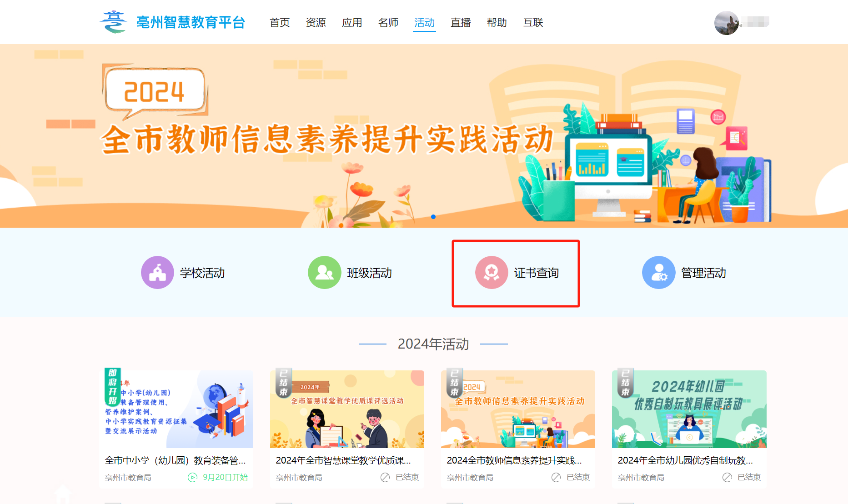Go to the 首页 menu item
This screenshot has width=848, height=504.
click(280, 23)
